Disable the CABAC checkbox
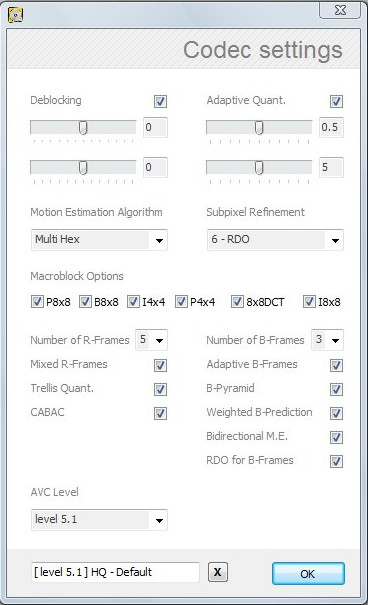Viewport: 368px width, 605px height. pyautogui.click(x=160, y=413)
